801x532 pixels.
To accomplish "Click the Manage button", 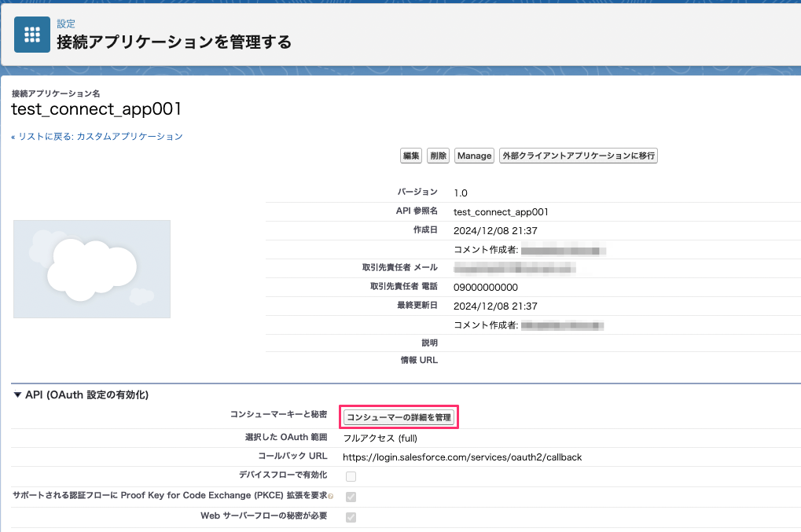I will 474,156.
